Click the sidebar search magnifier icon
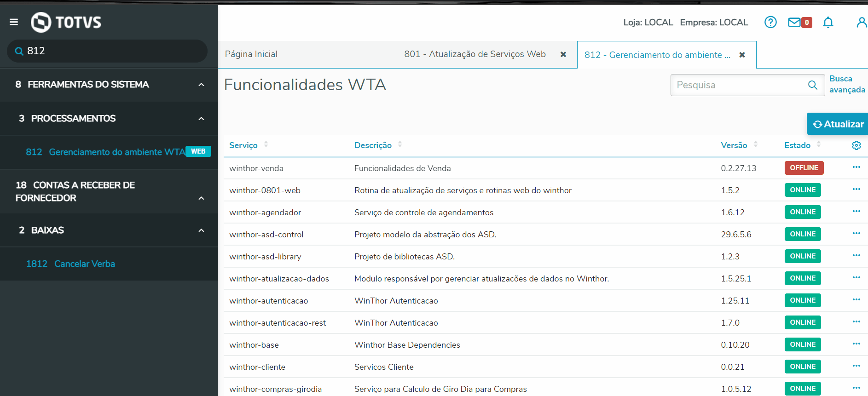 19,51
